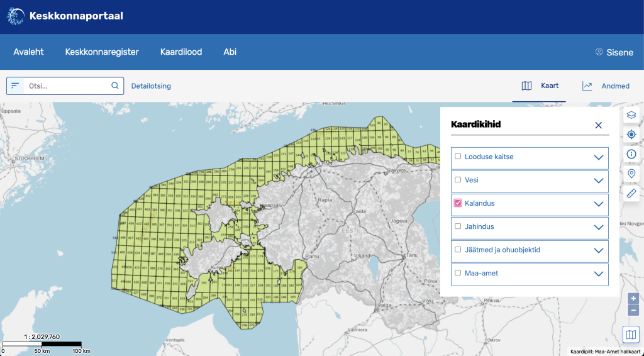The image size is (644, 356).
Task: Uncheck the Kalandus layer checkbox
Action: tap(458, 203)
